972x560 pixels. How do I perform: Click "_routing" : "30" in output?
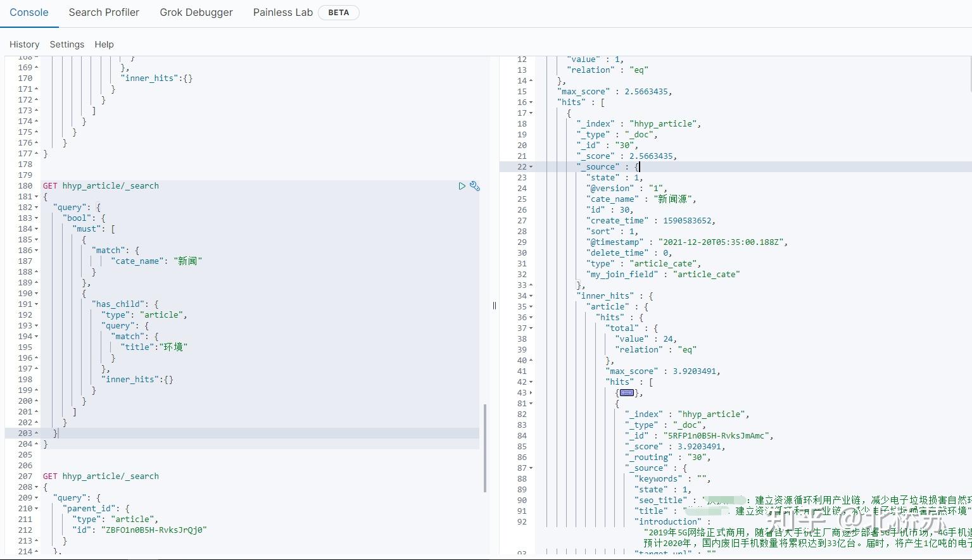point(668,457)
